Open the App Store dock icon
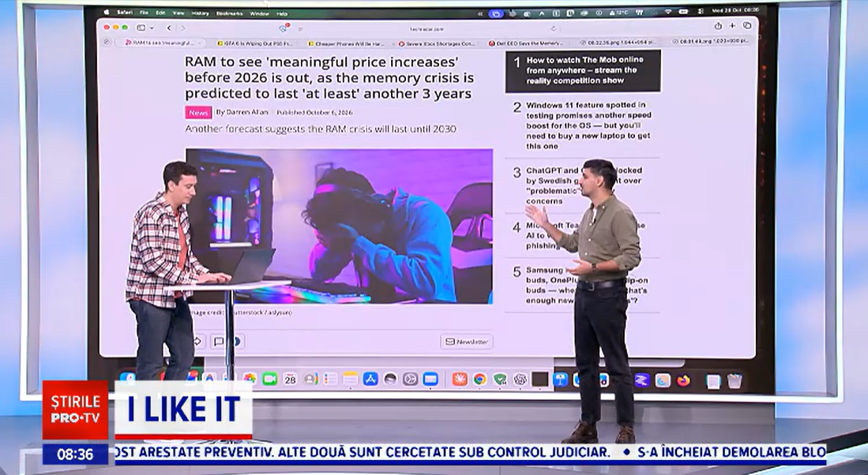The width and height of the screenshot is (868, 475). [x=370, y=379]
